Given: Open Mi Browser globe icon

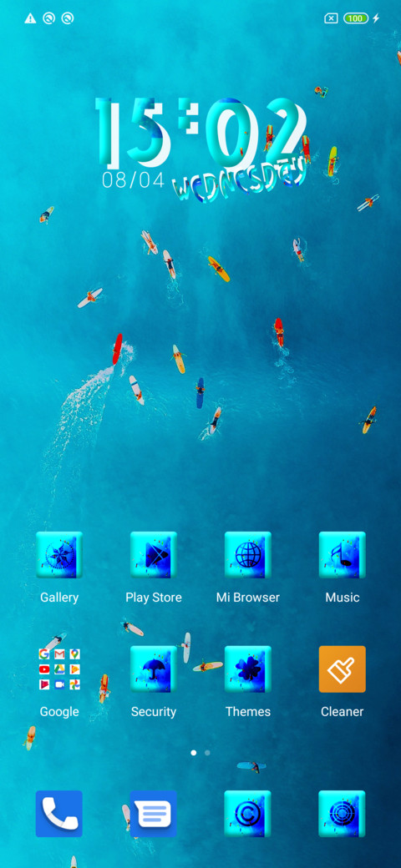Looking at the screenshot, I should tap(247, 555).
